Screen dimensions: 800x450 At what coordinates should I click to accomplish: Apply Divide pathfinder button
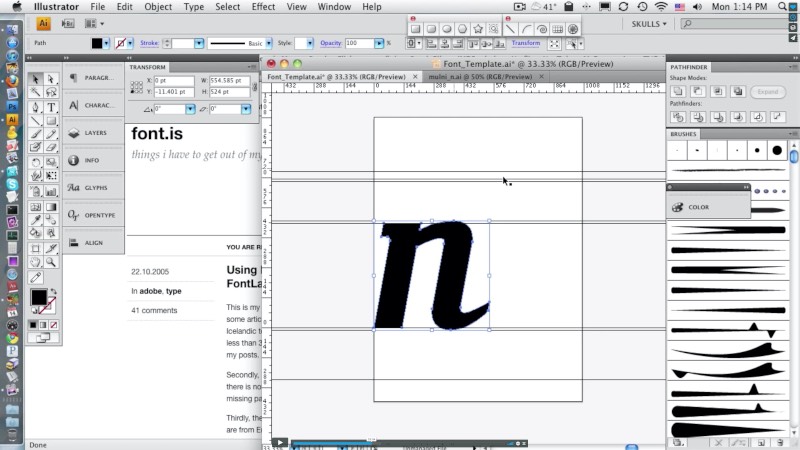click(x=678, y=117)
